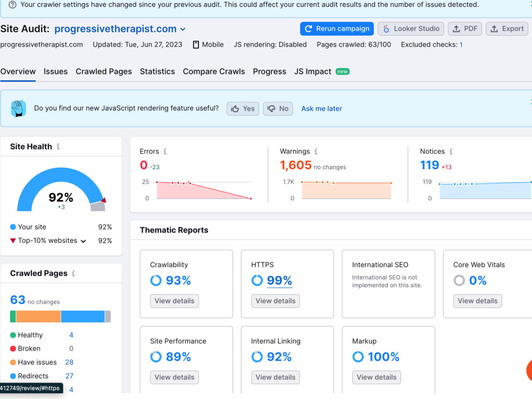532x399 pixels.
Task: Open the Issues tab
Action: click(x=56, y=72)
